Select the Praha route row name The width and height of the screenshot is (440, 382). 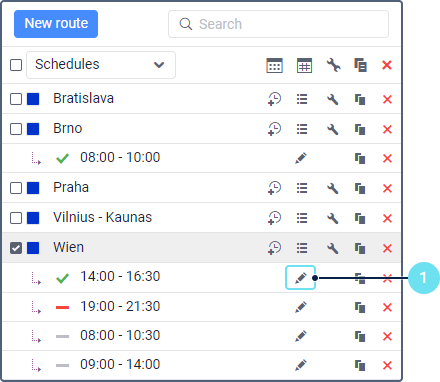pos(71,187)
